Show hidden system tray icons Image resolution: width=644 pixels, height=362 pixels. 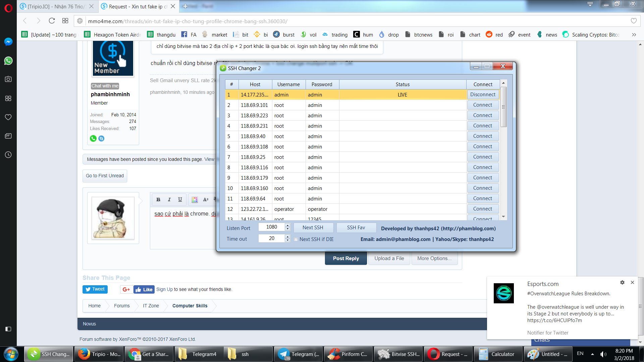click(x=592, y=354)
